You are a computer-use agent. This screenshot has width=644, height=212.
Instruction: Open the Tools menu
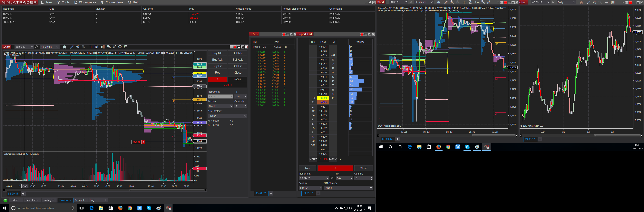click(63, 2)
